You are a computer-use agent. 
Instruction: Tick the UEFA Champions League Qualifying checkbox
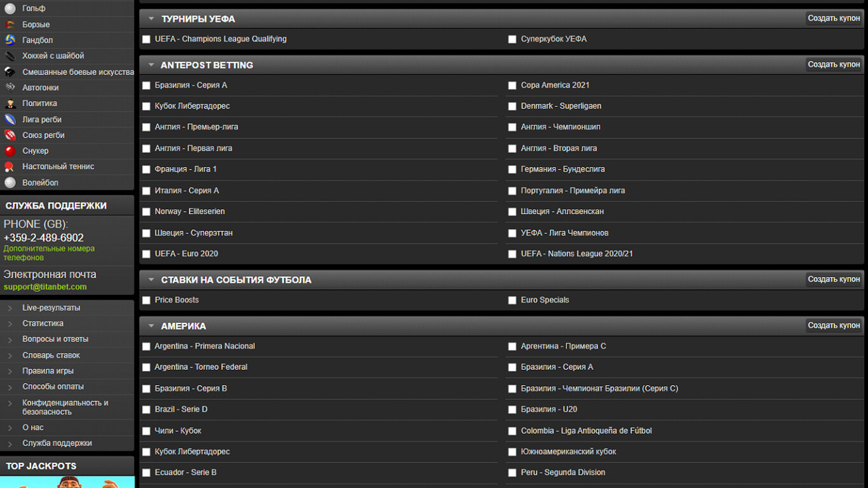click(x=146, y=39)
